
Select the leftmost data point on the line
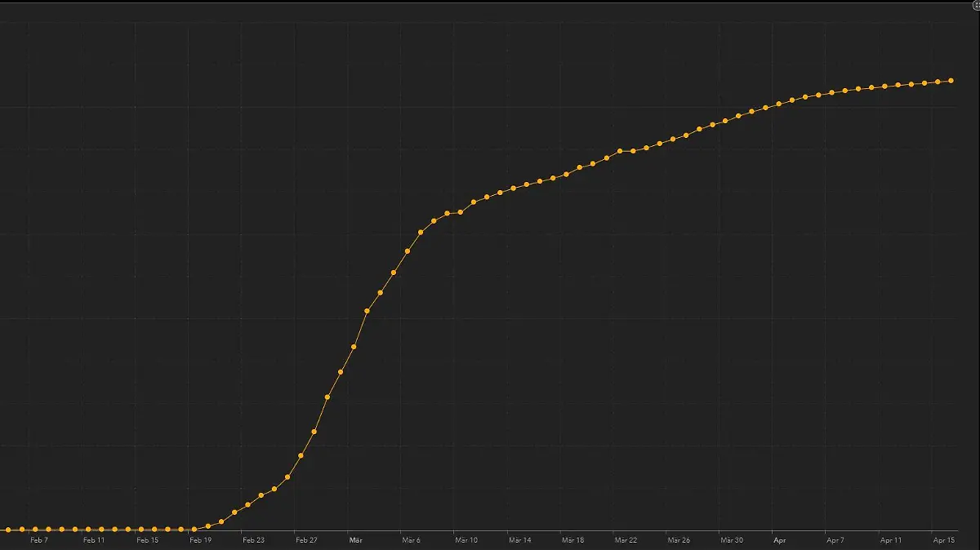click(x=8, y=530)
